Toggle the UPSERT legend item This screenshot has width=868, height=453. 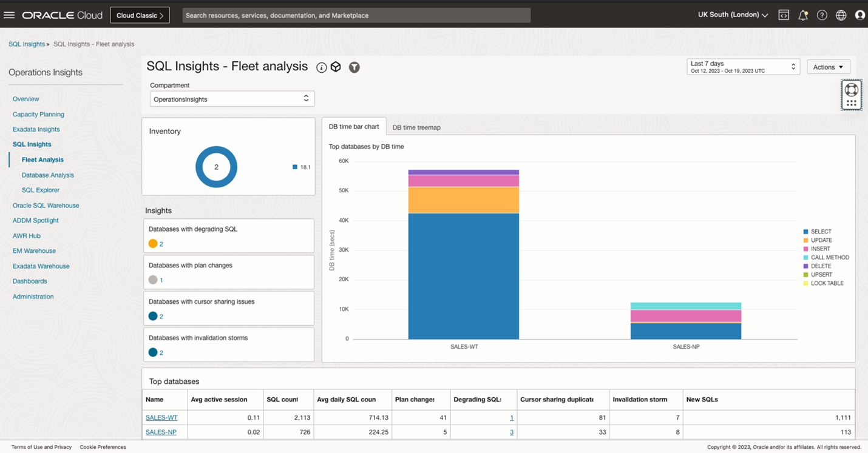(x=818, y=275)
